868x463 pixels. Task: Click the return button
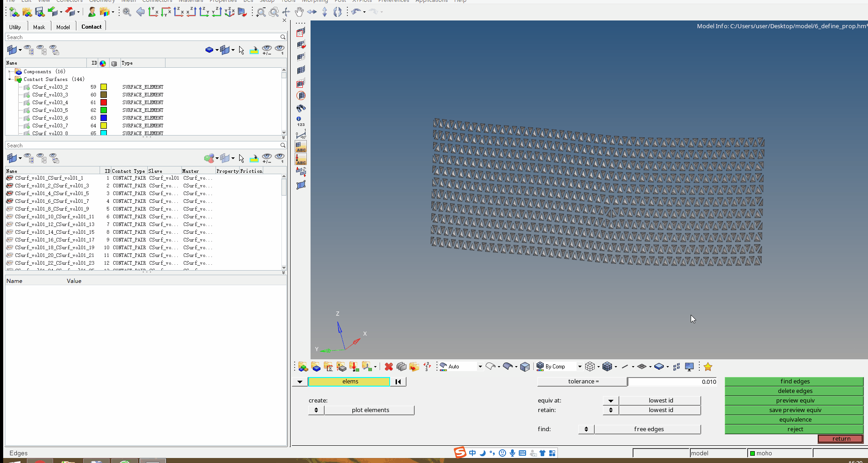pyautogui.click(x=840, y=439)
